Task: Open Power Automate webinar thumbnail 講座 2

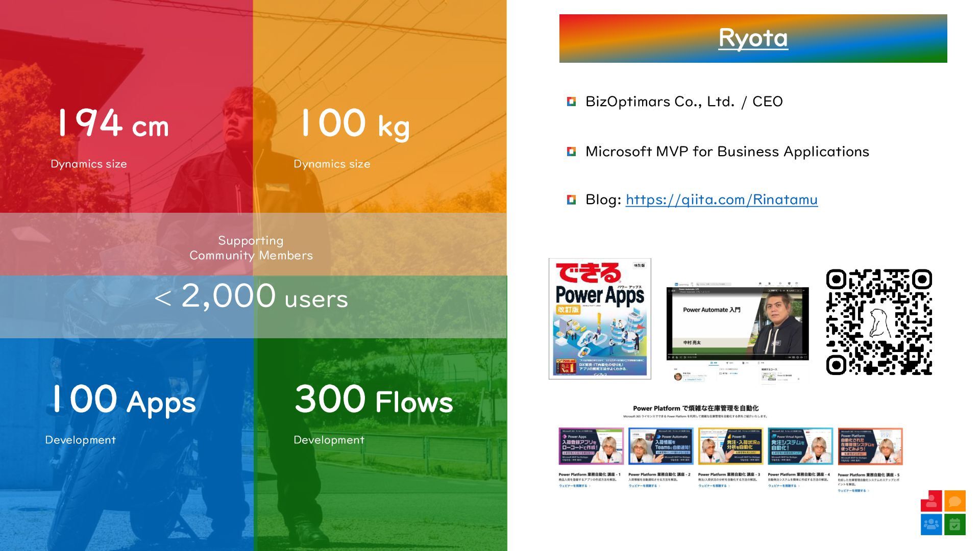Action: [660, 446]
